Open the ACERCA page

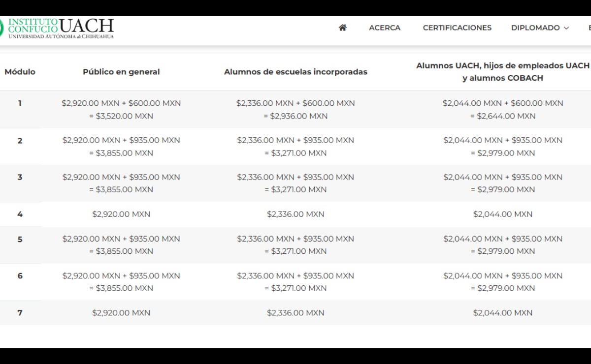(x=384, y=28)
